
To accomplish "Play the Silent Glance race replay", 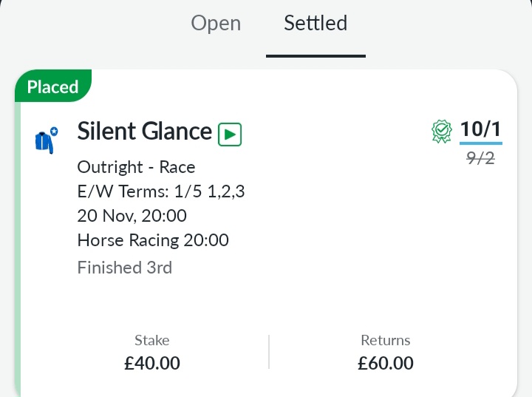I will (x=230, y=135).
